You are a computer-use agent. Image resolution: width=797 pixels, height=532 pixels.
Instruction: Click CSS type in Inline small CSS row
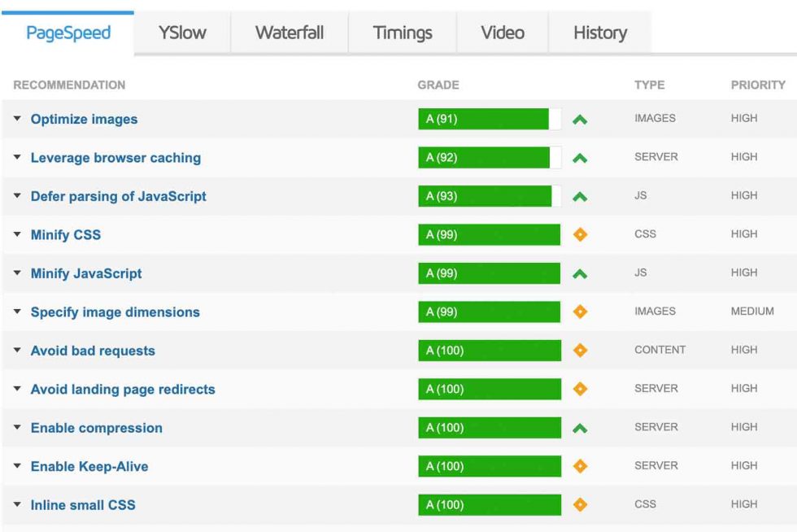click(x=645, y=504)
